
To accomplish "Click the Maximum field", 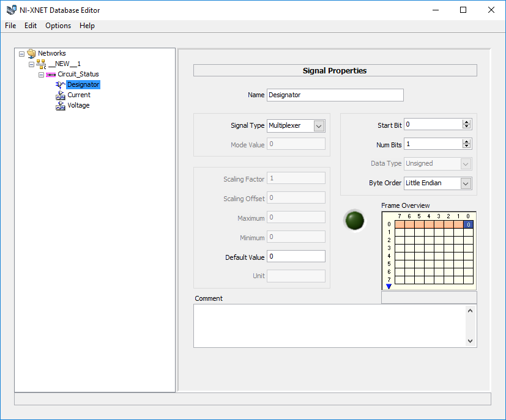I will click(x=296, y=217).
